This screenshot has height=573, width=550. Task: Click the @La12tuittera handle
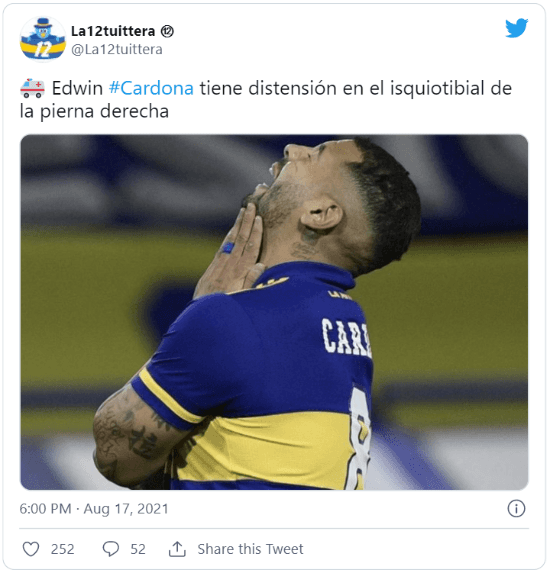pyautogui.click(x=117, y=50)
